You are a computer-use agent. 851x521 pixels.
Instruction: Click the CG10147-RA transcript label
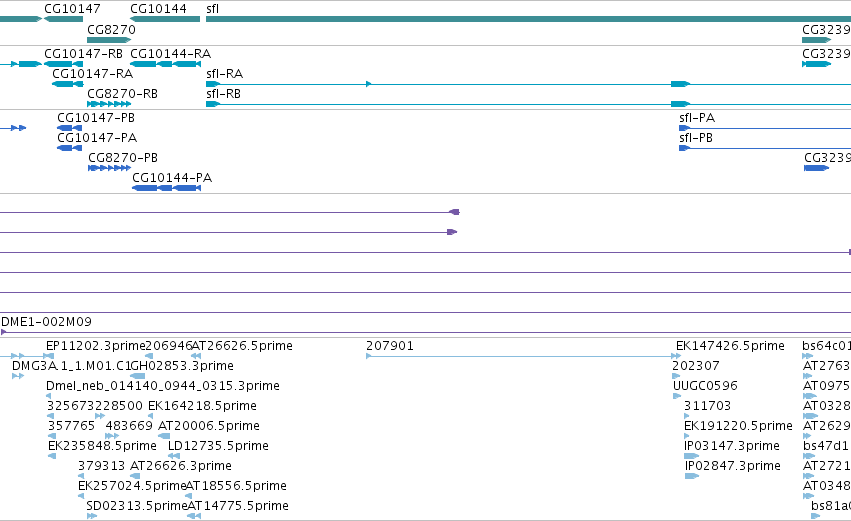[x=92, y=73]
